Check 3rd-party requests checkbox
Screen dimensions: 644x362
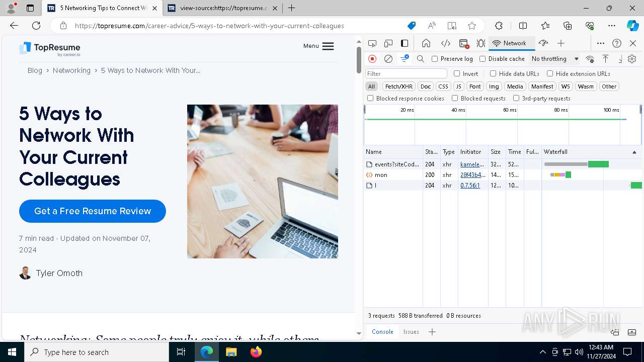pyautogui.click(x=516, y=99)
